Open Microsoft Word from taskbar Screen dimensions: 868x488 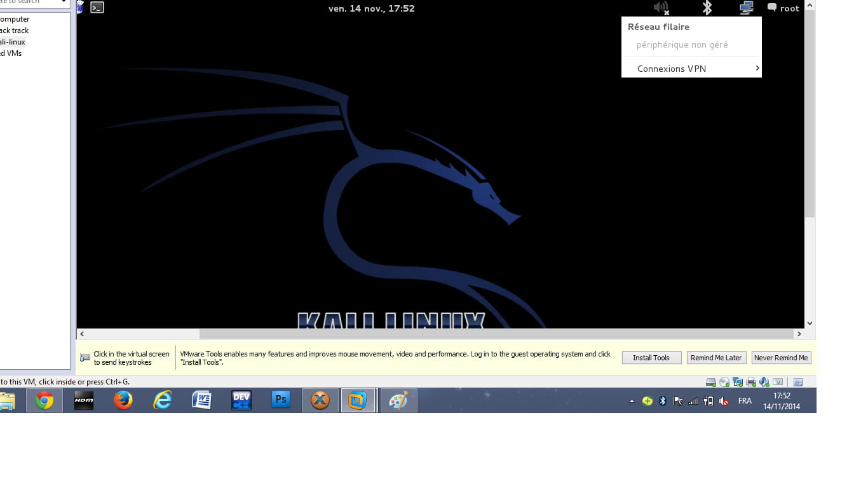pos(202,401)
